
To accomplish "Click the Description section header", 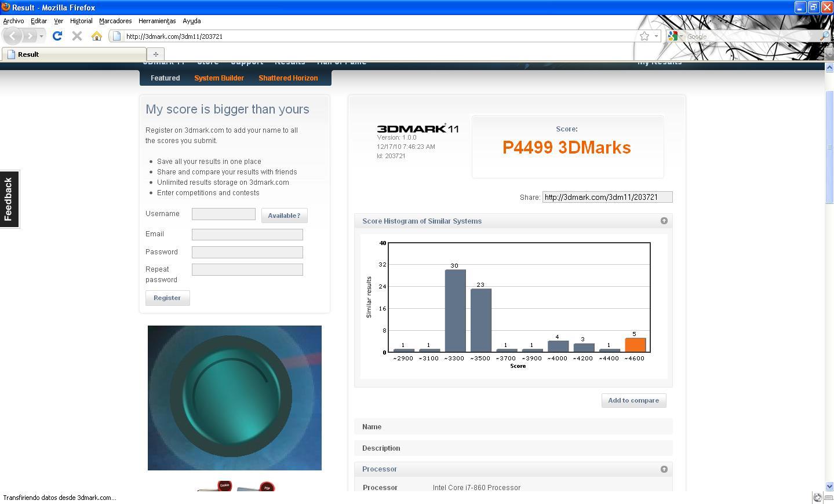I will [513, 448].
